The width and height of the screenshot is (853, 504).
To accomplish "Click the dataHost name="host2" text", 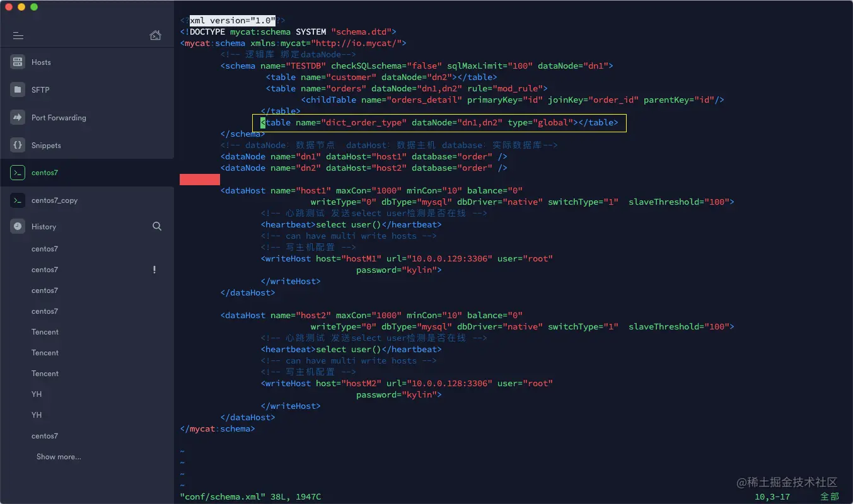I will click(276, 315).
